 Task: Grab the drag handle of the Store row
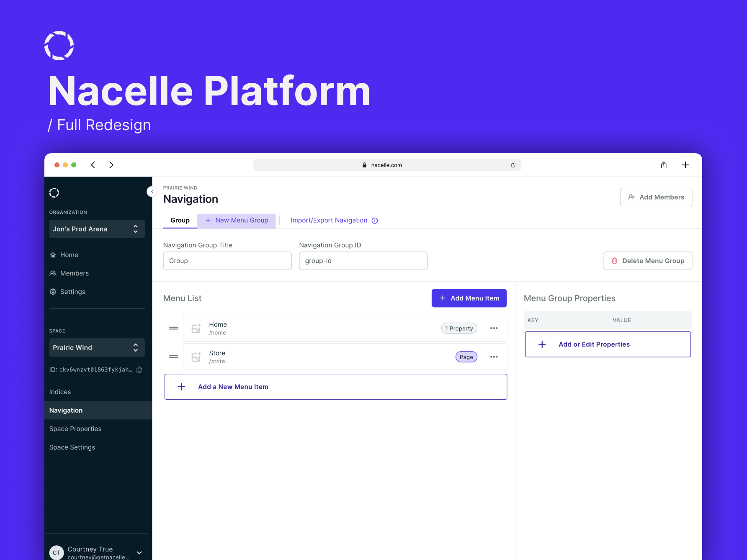click(174, 357)
